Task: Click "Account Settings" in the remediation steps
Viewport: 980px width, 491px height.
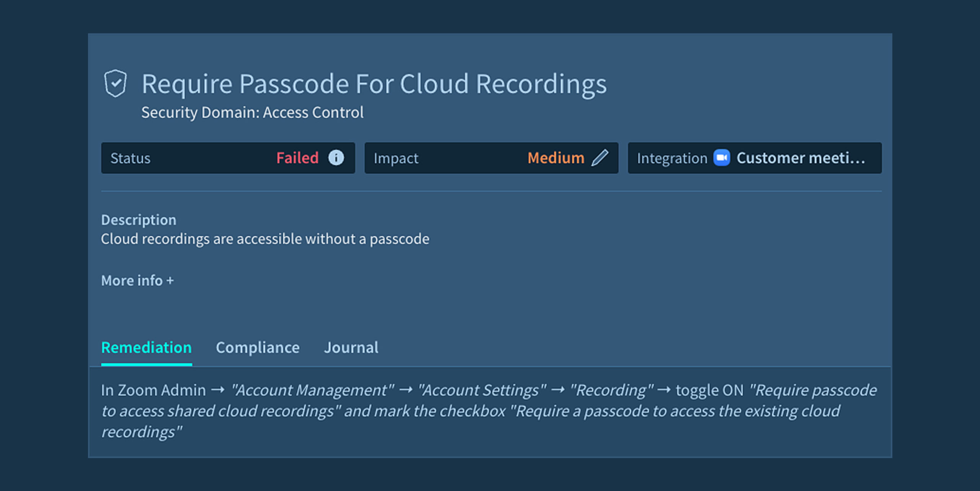Action: click(482, 390)
